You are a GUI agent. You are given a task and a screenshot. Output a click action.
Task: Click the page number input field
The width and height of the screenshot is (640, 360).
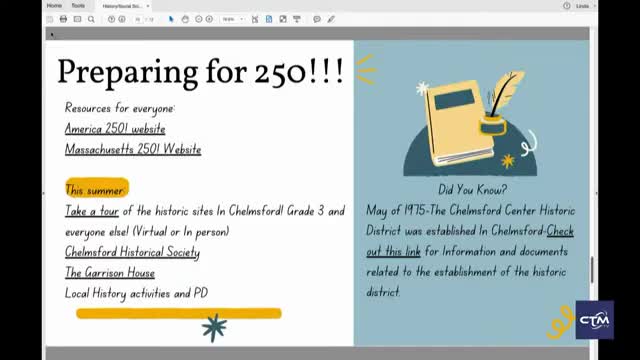pyautogui.click(x=138, y=19)
